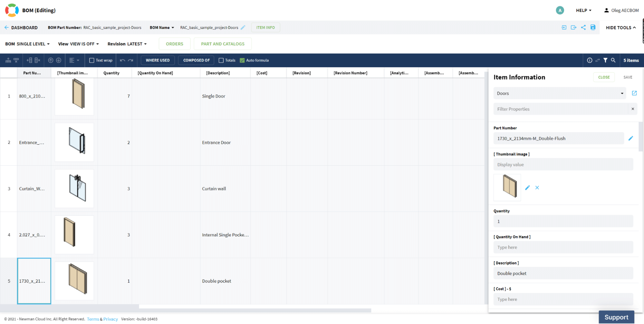Clear the Filter Properties field

tap(633, 109)
